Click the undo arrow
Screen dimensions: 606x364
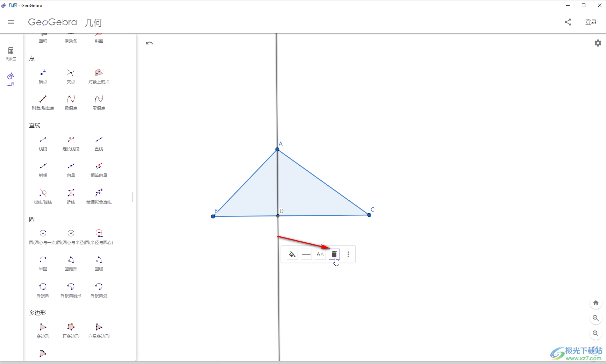point(149,43)
